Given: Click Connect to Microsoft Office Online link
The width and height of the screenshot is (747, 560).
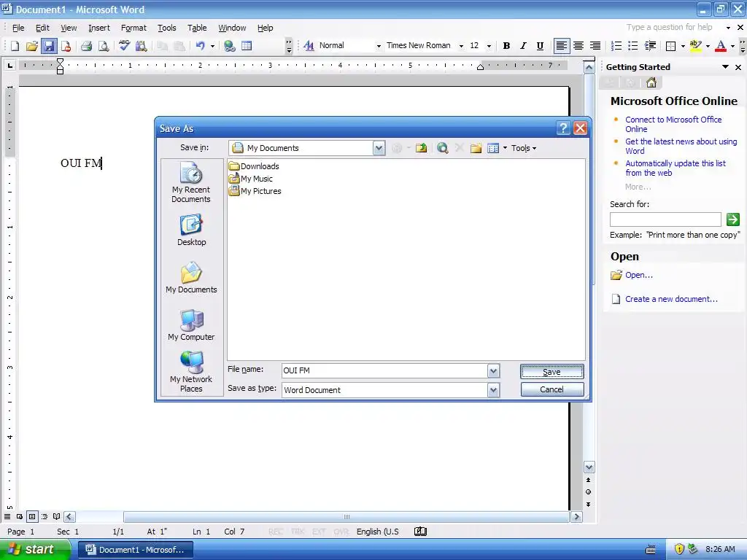Looking at the screenshot, I should [x=673, y=124].
